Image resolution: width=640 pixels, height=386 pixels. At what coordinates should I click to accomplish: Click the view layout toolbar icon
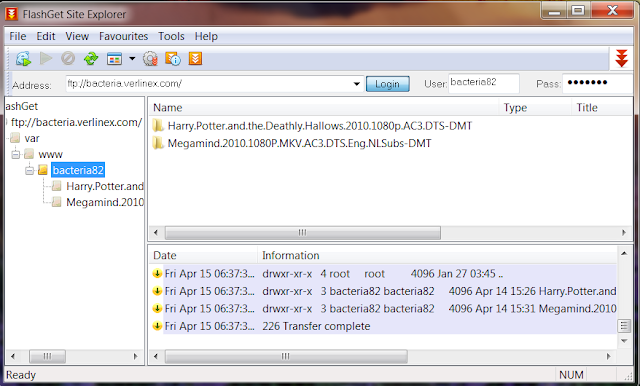[x=114, y=59]
